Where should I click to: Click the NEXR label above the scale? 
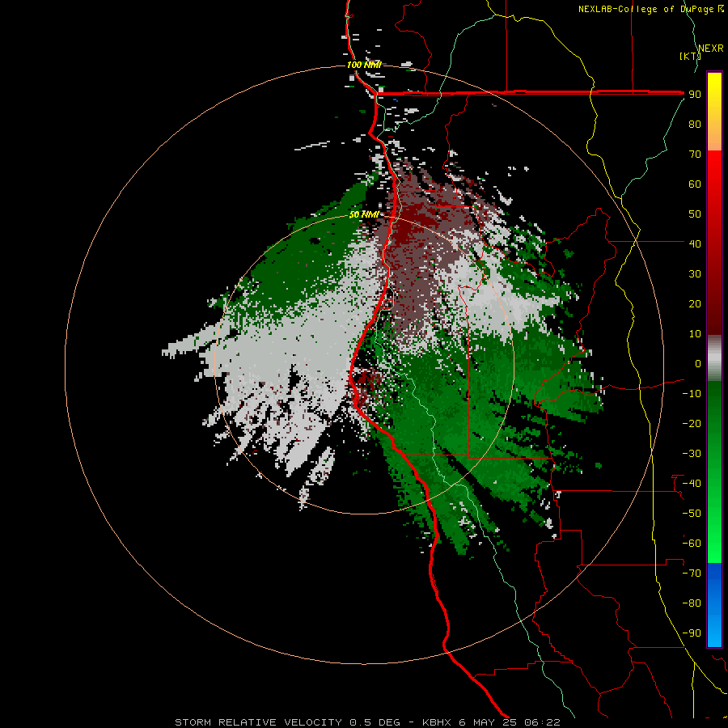[x=711, y=49]
